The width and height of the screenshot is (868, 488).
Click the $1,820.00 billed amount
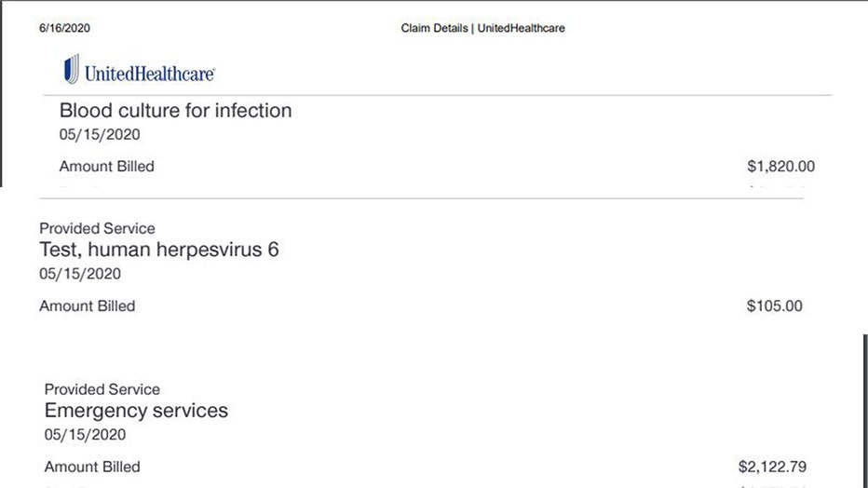[x=780, y=167]
